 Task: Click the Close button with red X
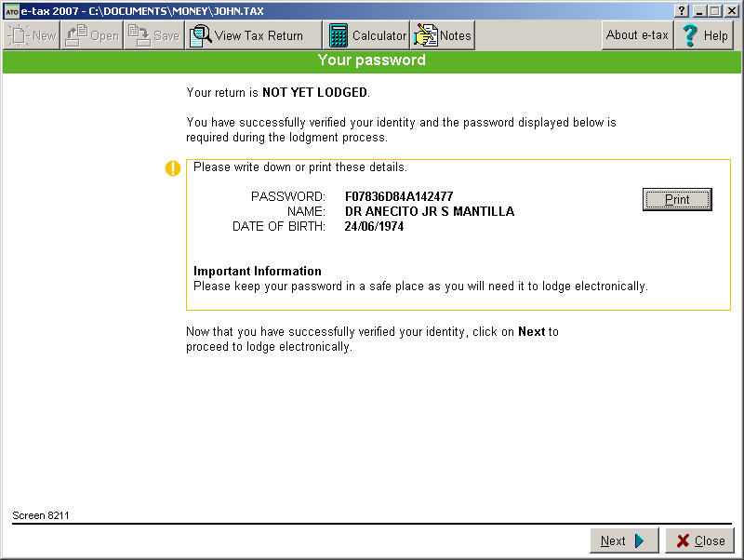tap(700, 540)
